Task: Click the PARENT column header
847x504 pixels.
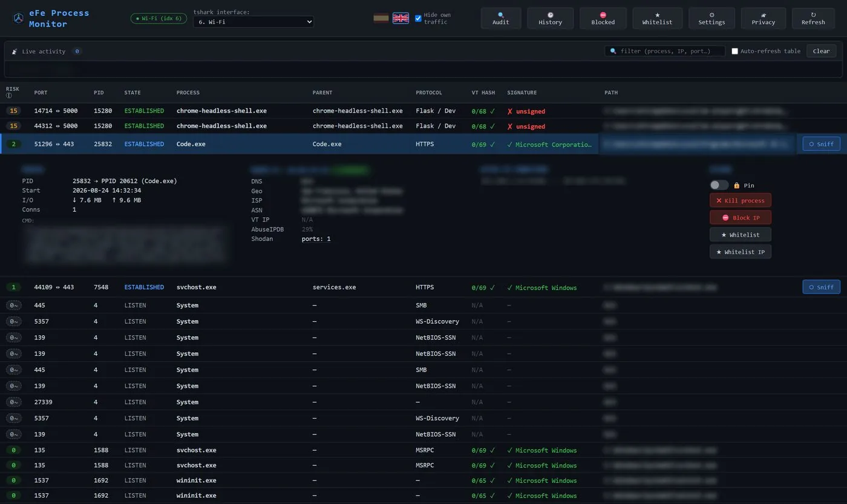Action: click(322, 93)
